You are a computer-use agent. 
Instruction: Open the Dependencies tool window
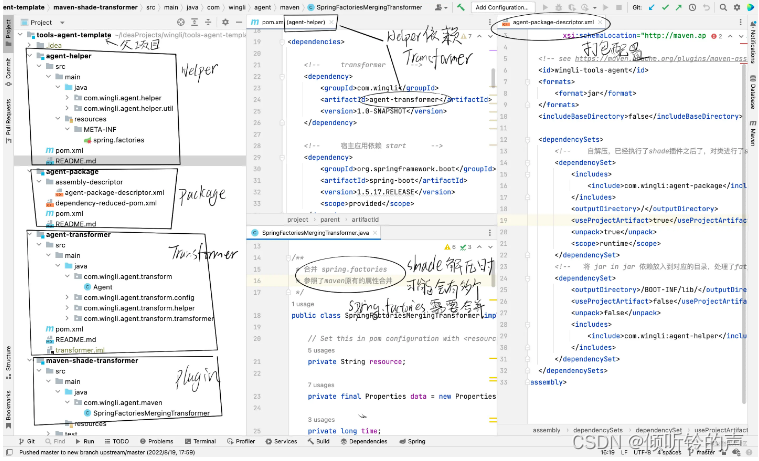[x=364, y=442]
